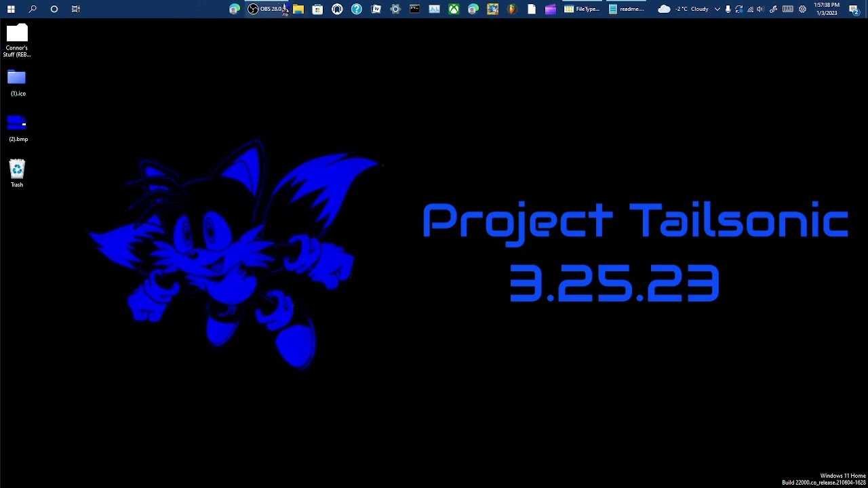
Task: Open Microsoft Edge icon beside OBS
Action: (234, 9)
